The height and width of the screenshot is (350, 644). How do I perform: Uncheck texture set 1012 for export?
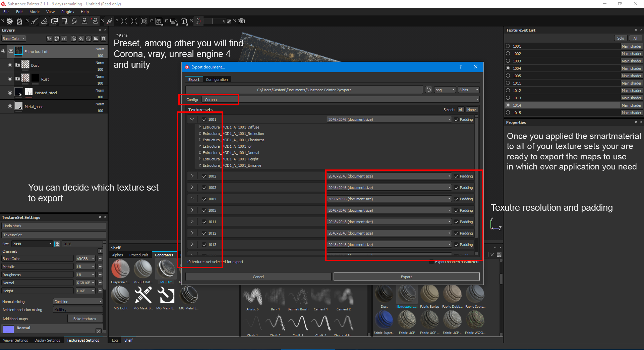pyautogui.click(x=204, y=233)
